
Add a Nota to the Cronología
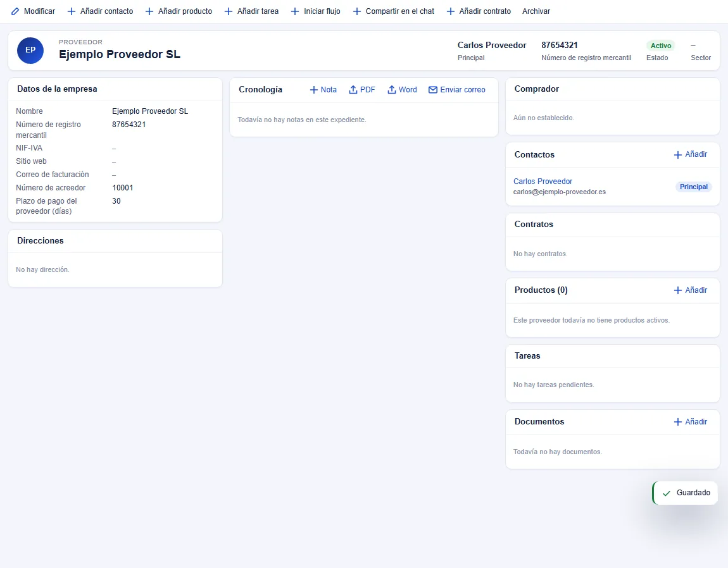pyautogui.click(x=323, y=90)
